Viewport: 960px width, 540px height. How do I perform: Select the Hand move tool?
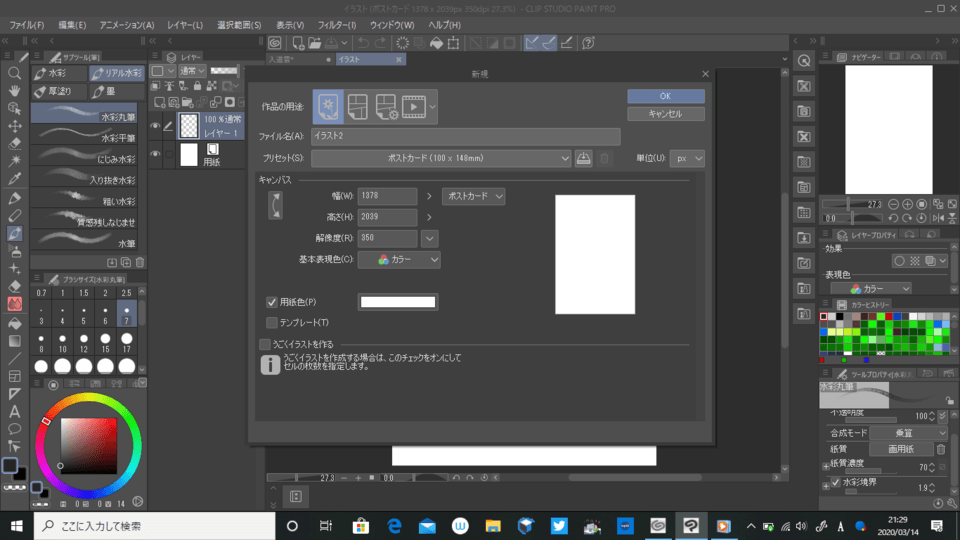click(15, 91)
